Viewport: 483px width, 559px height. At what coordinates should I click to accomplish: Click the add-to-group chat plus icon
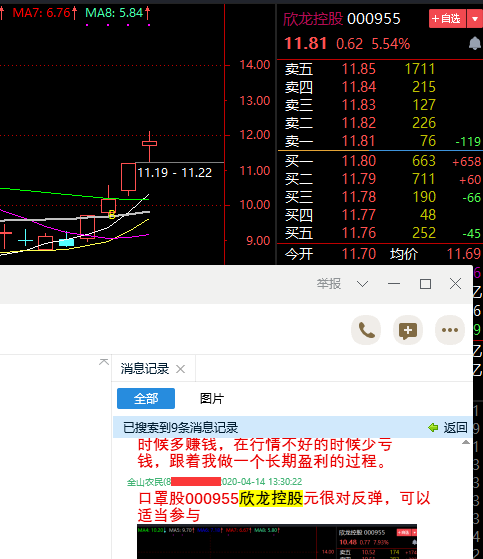click(408, 330)
